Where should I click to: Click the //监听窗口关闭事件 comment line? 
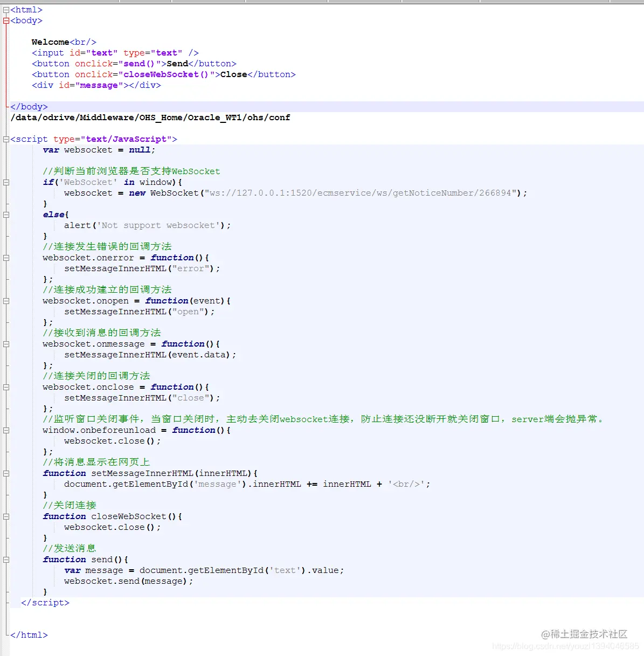coord(323,419)
